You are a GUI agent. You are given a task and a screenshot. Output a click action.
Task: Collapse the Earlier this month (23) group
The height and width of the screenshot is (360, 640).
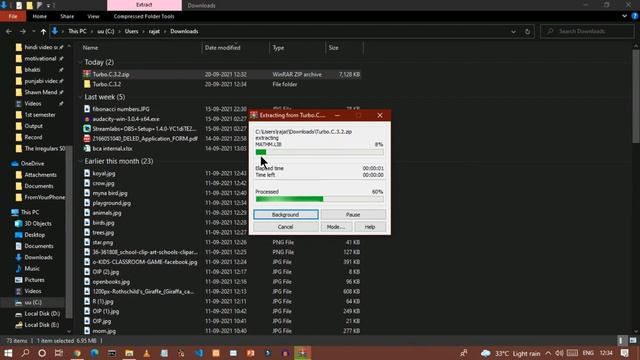click(80, 161)
